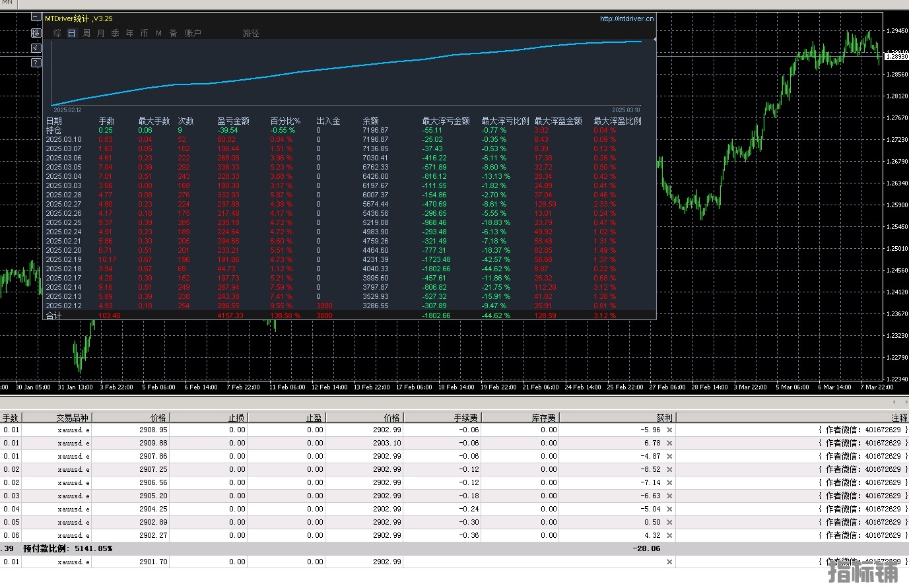Click the 余额 balance column header
Image resolution: width=909 pixels, height=588 pixels.
pos(371,121)
